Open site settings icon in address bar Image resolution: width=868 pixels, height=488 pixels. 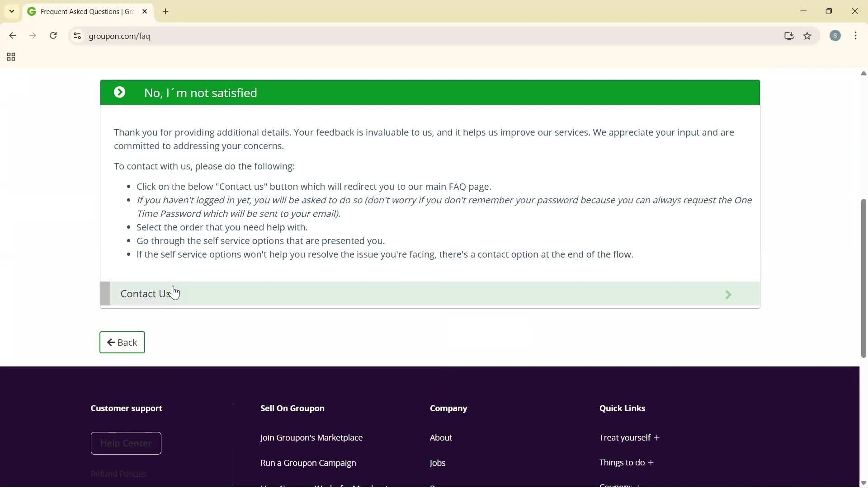77,36
